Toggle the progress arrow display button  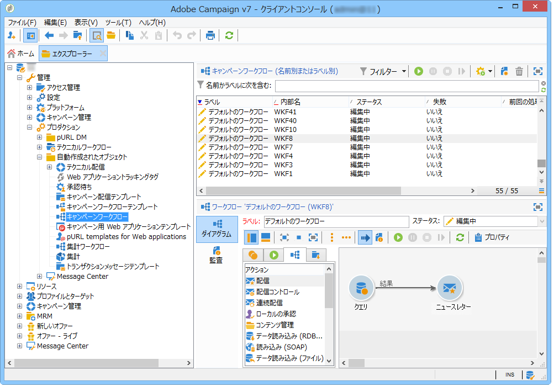click(x=366, y=237)
